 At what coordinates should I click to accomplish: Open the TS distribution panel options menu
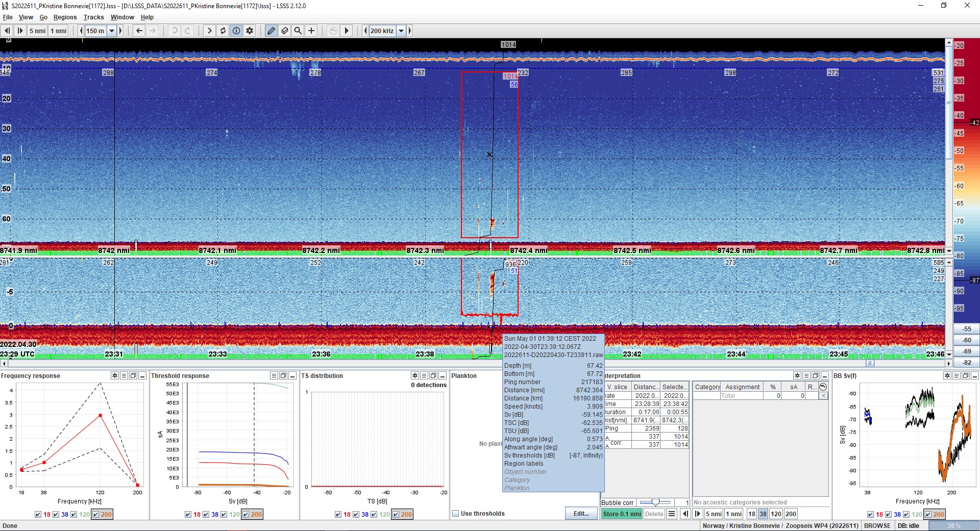pos(424,375)
